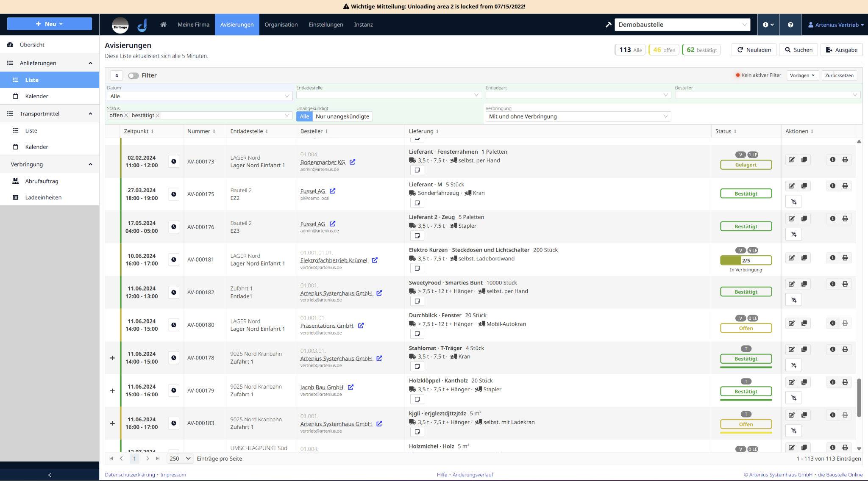Toggle the Filter switch
This screenshot has width=868, height=481.
coord(134,75)
